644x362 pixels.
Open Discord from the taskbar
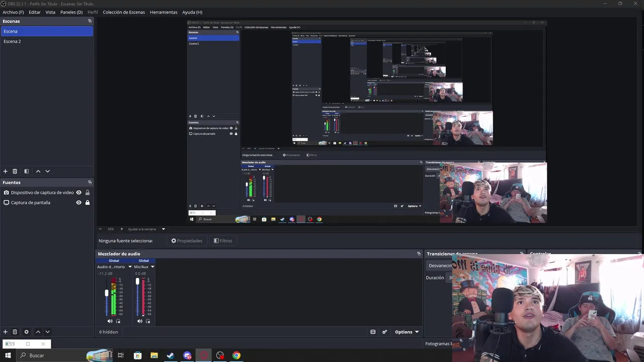point(187,355)
